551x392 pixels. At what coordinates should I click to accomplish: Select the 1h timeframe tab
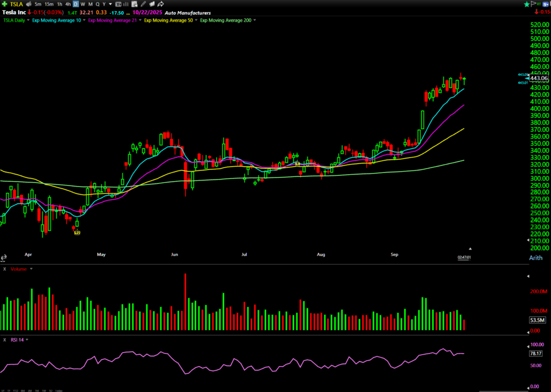59,4
